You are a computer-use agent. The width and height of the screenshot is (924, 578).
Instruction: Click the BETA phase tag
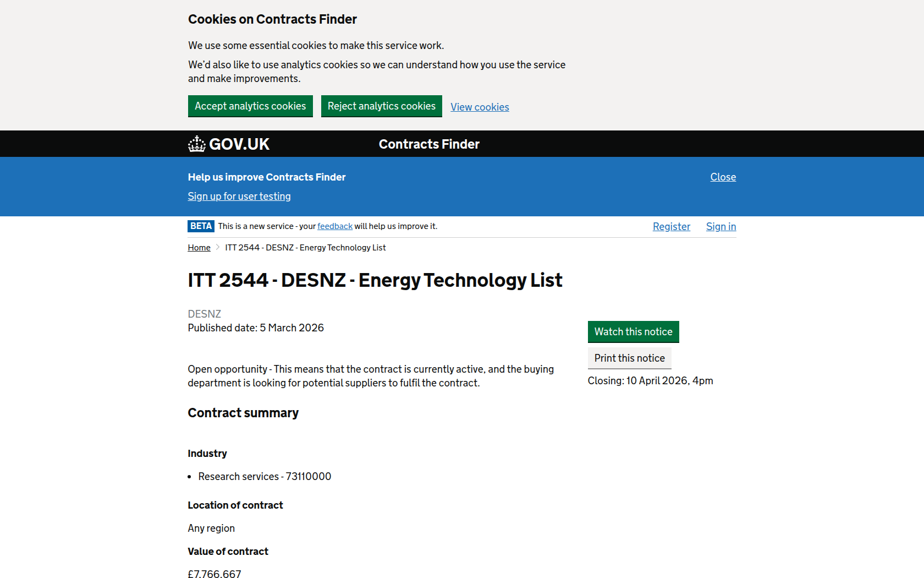coord(201,226)
